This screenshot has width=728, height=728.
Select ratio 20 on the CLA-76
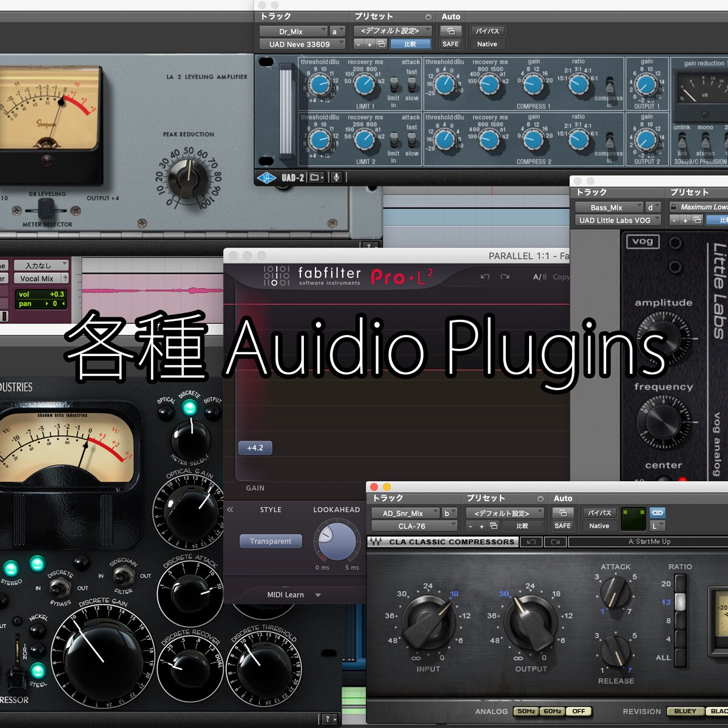coord(680,584)
